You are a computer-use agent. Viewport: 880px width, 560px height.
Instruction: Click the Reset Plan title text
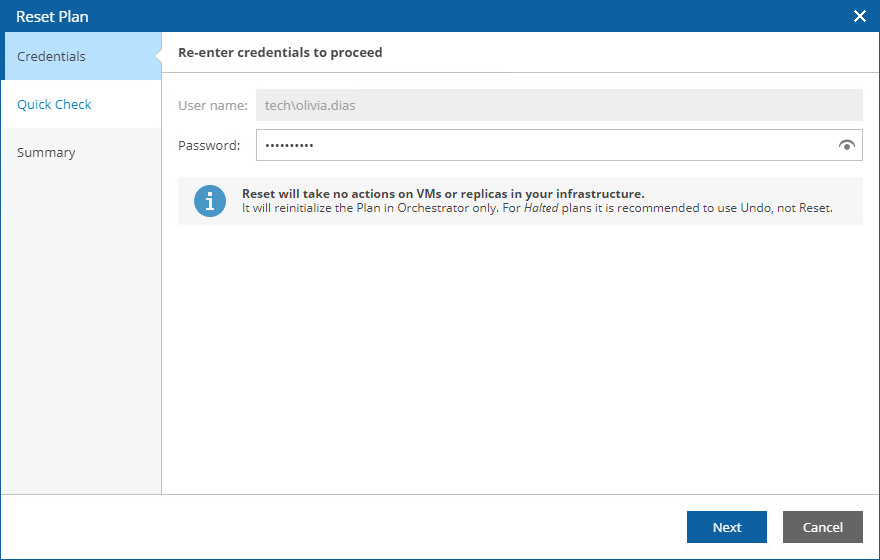click(x=52, y=16)
